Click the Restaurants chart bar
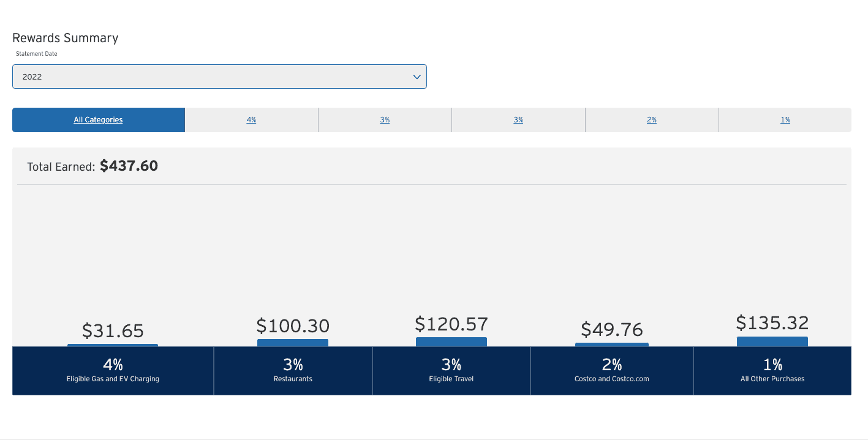The width and height of the screenshot is (868, 440). 293,343
